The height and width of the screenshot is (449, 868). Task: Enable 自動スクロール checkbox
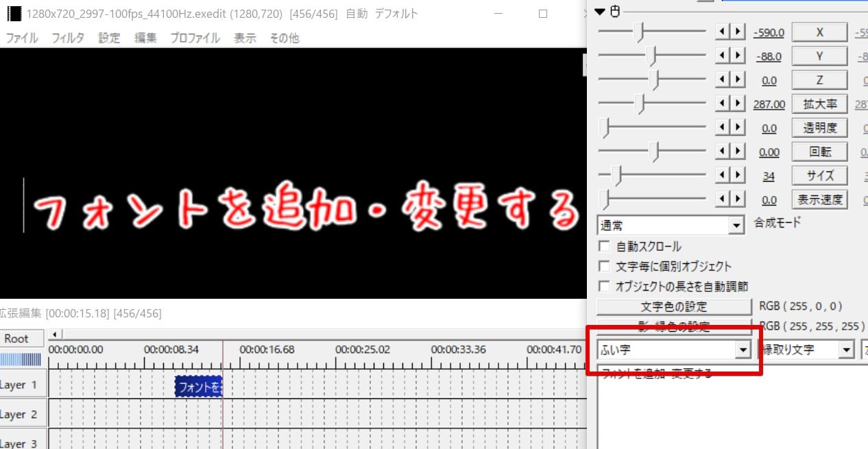tap(605, 246)
